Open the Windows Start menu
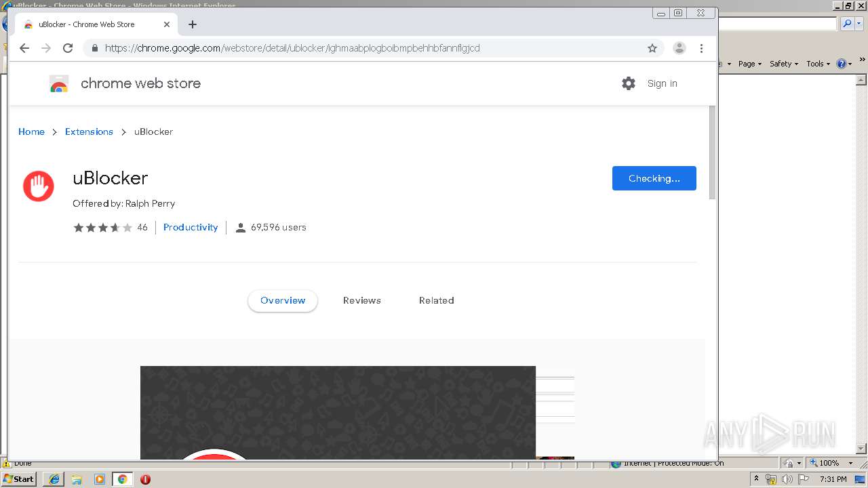868x488 pixels. tap(18, 479)
